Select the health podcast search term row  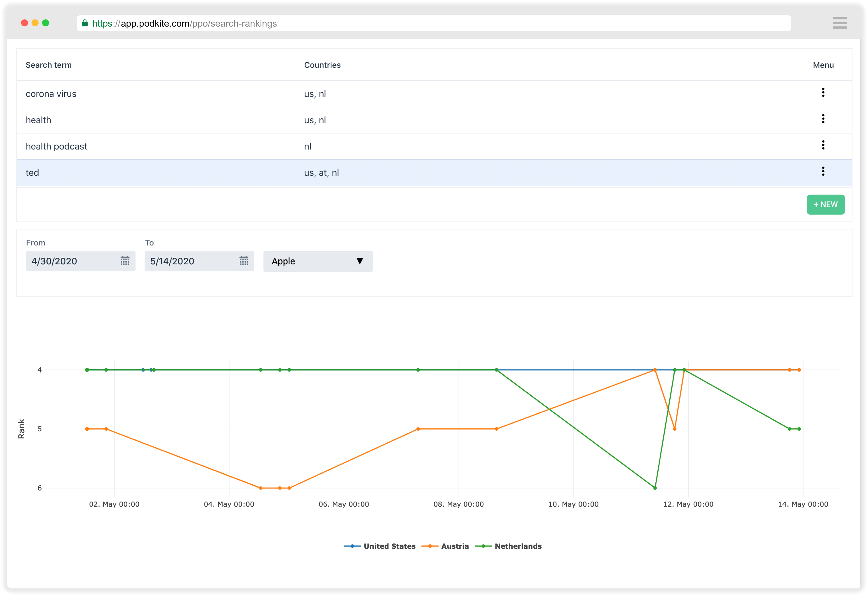pos(56,146)
